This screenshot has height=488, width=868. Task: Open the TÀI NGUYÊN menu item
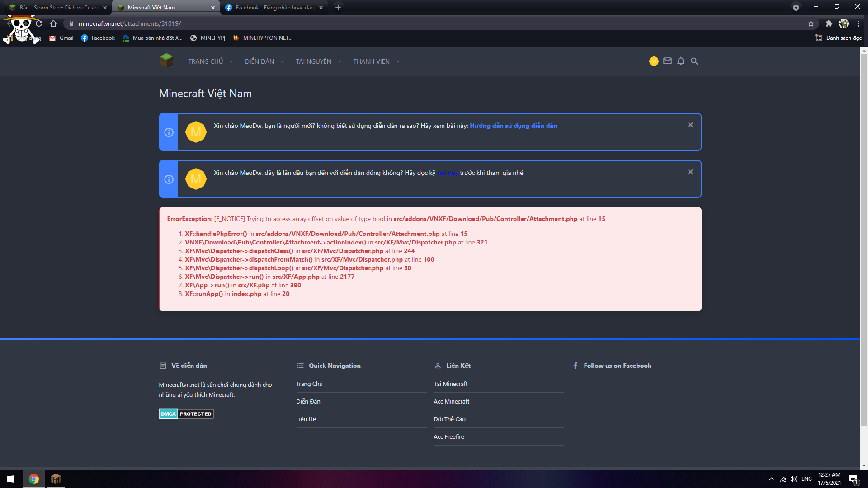[x=313, y=61]
